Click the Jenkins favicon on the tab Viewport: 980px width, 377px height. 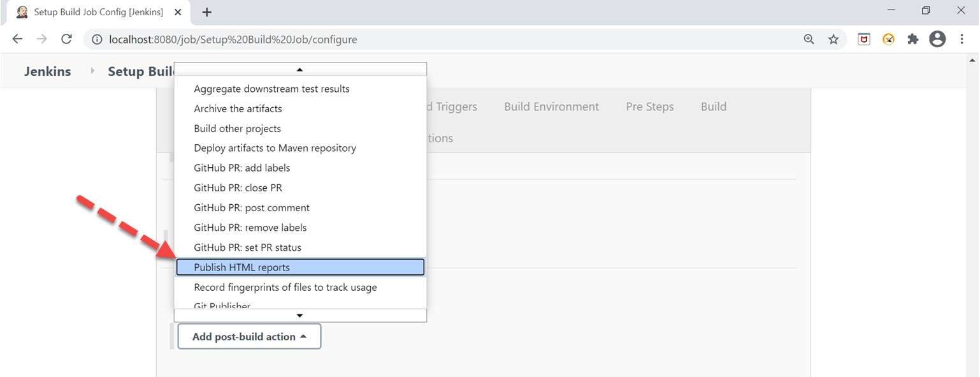point(22,12)
